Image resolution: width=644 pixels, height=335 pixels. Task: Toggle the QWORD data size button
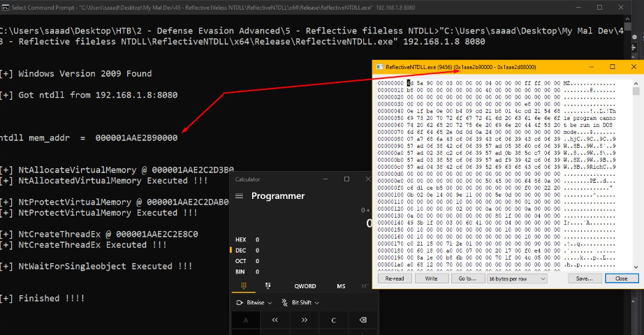(x=305, y=286)
